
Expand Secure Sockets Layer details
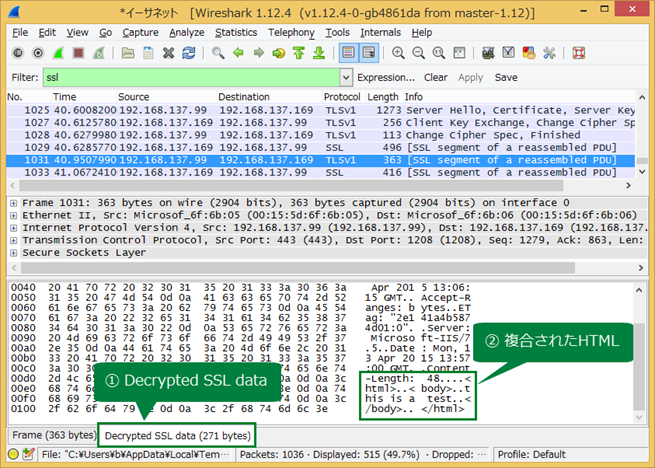[14, 253]
